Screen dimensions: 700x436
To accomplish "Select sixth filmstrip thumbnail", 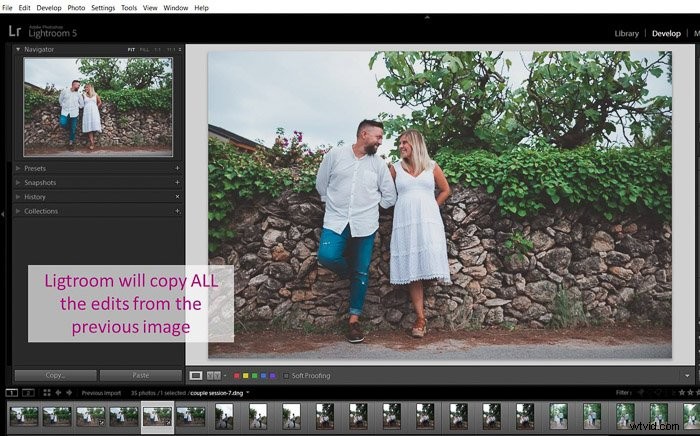I will (x=191, y=416).
